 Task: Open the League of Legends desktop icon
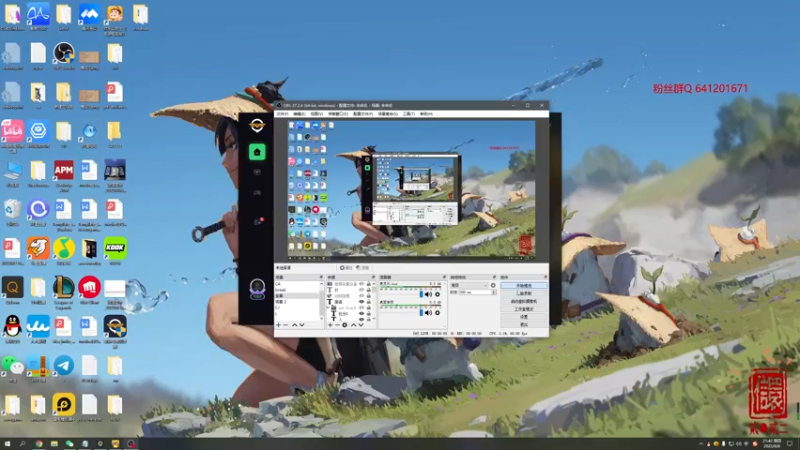[63, 290]
